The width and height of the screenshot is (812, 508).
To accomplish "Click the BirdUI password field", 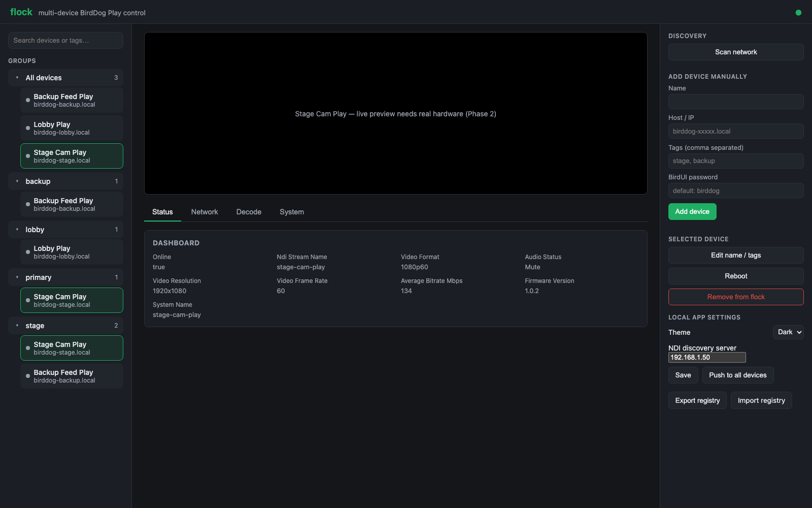I will click(736, 190).
